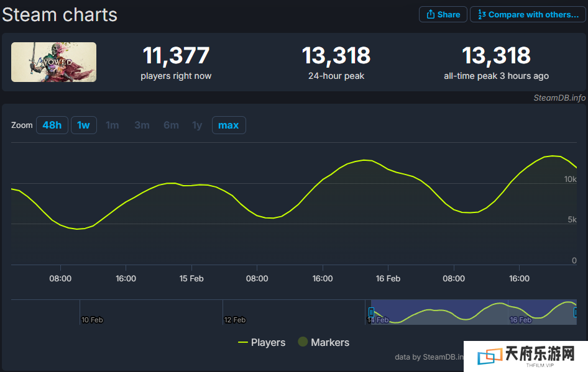Click the 12 Feb navigator label
The image size is (588, 372).
point(235,320)
